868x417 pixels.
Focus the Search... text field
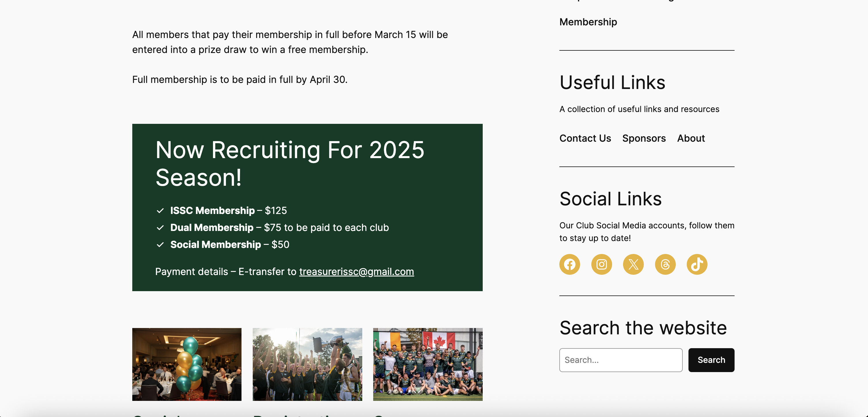[x=621, y=360]
